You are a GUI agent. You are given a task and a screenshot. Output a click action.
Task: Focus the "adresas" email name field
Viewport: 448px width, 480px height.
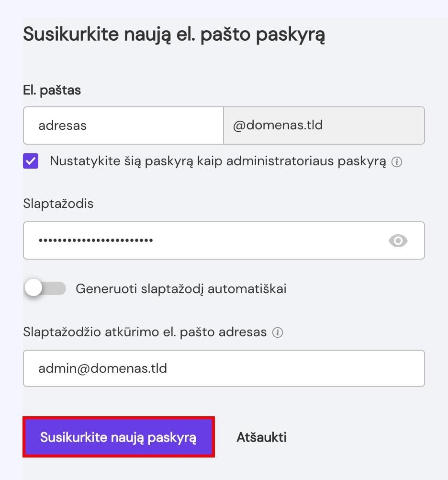tap(123, 126)
